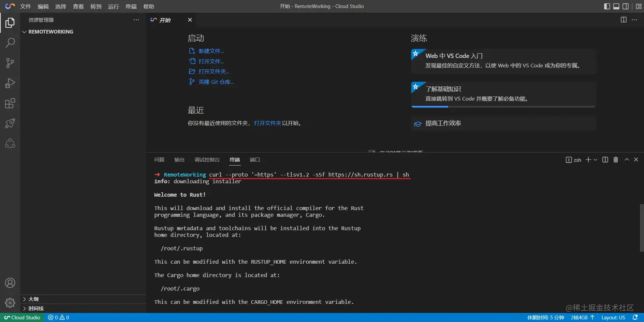Click the 了解基础知识 progress bar
This screenshot has width=644, height=322.
pyautogui.click(x=503, y=107)
